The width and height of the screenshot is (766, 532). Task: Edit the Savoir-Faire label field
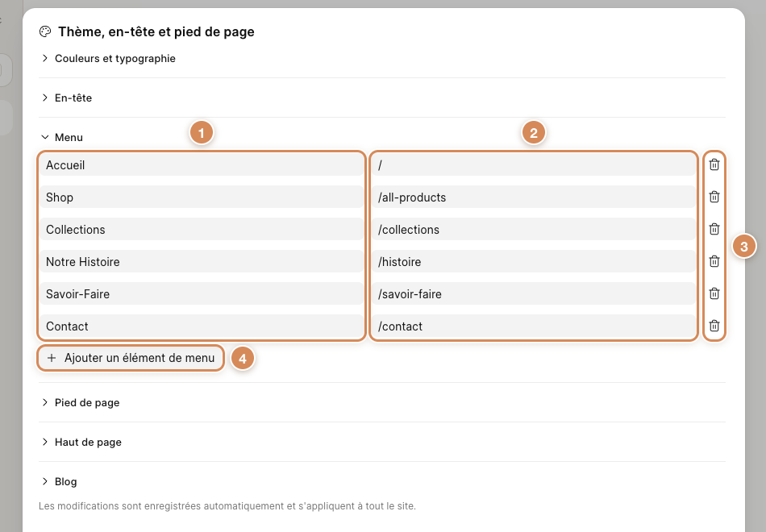click(x=202, y=294)
